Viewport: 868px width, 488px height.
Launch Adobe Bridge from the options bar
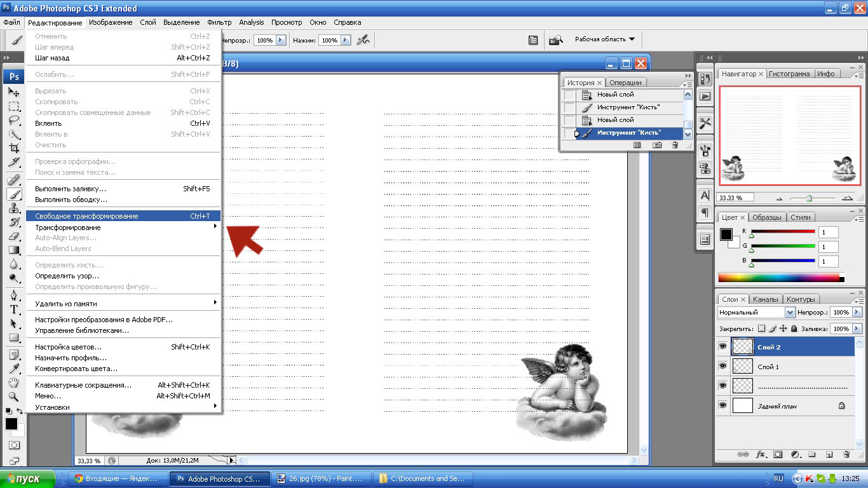pos(556,40)
